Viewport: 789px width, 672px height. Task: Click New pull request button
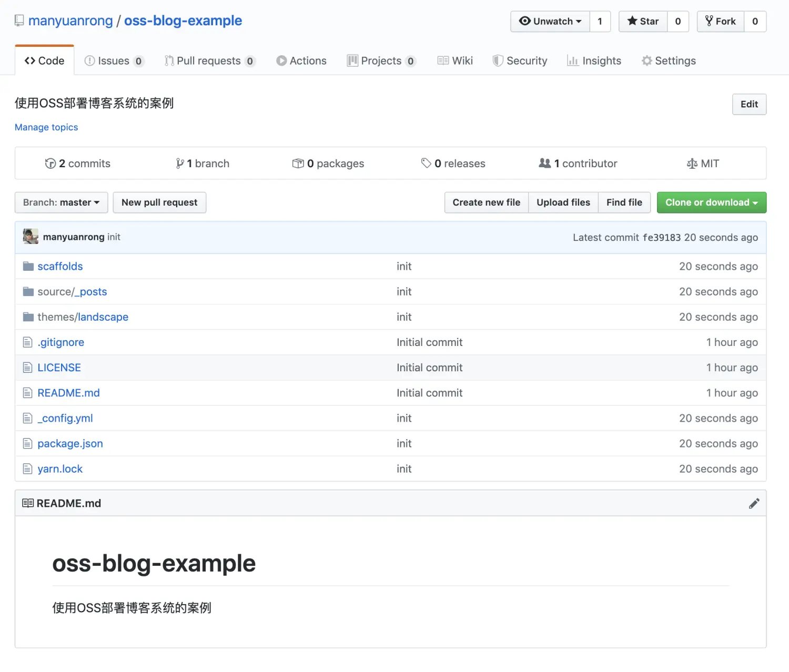coord(159,202)
